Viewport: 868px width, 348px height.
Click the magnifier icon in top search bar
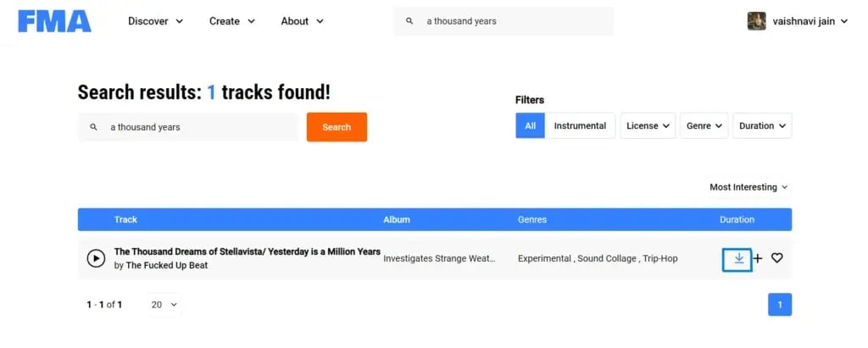pyautogui.click(x=409, y=21)
